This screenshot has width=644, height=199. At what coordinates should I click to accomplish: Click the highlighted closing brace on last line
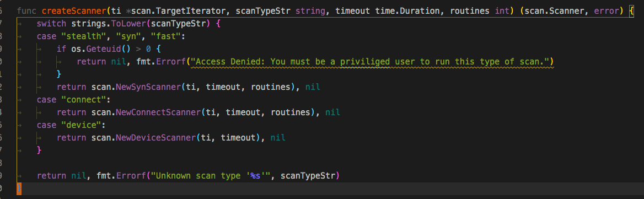tap(19, 189)
